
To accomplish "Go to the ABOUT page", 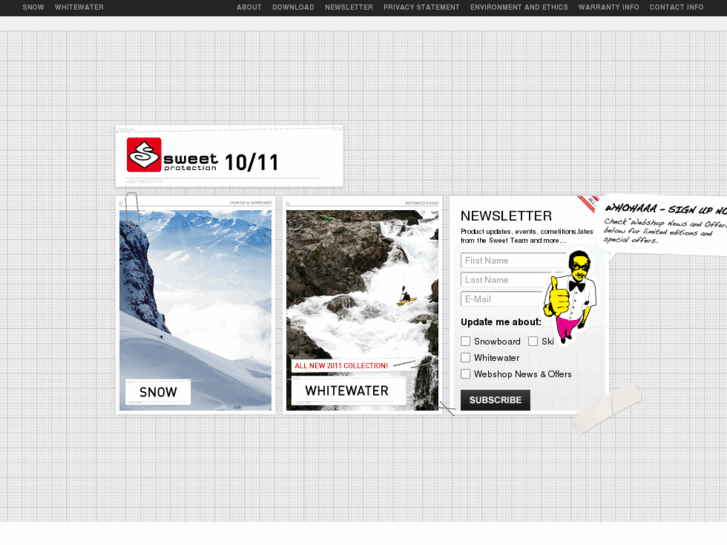I will point(249,7).
